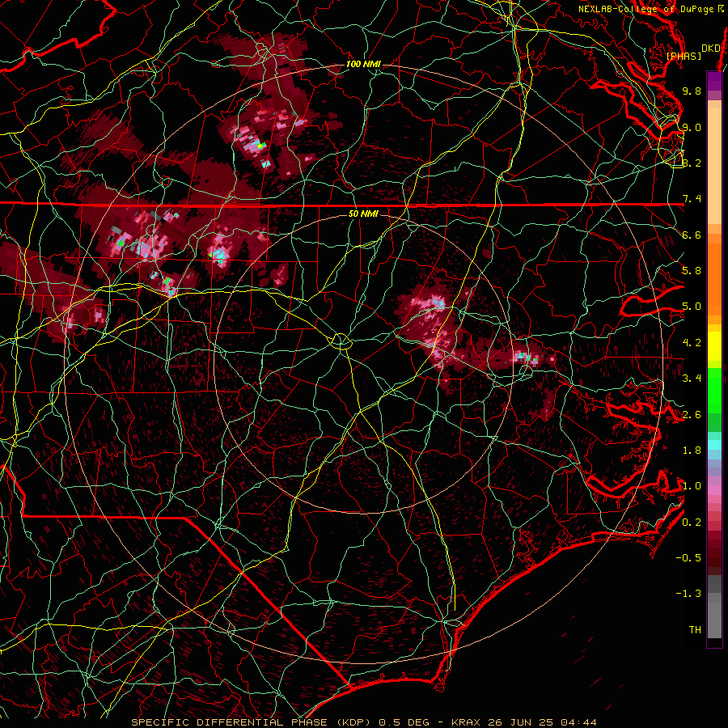The height and width of the screenshot is (728, 728).
Task: Click the 50 NMI range ring label
Action: tap(363, 214)
